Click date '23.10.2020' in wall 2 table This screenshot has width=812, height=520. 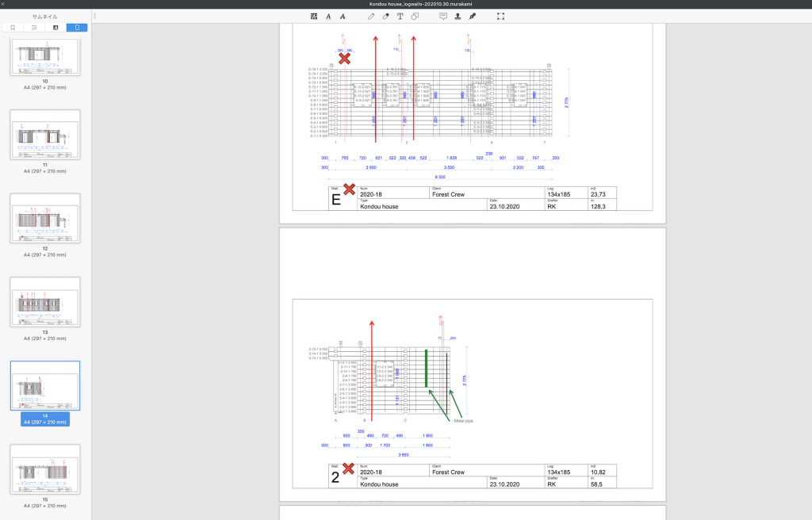[504, 484]
